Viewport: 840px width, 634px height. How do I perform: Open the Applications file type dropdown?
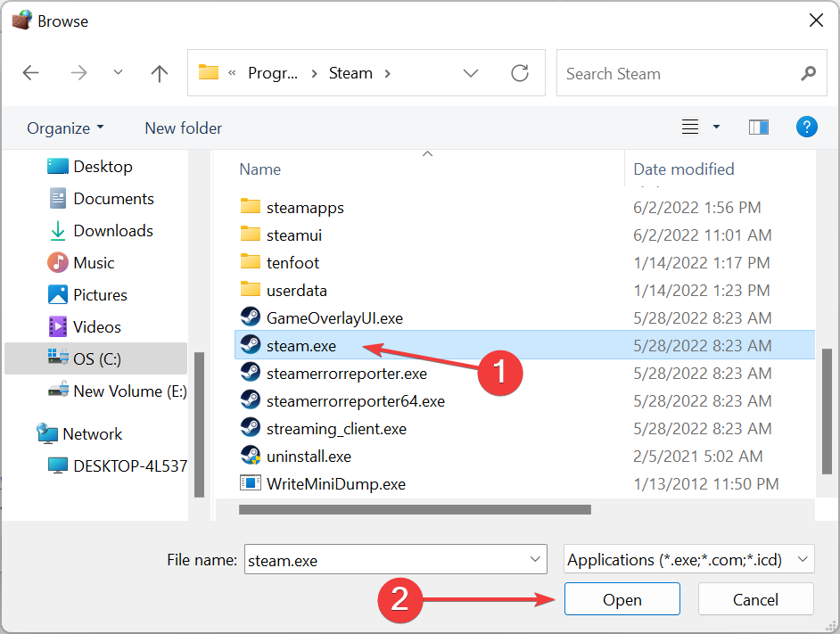tap(689, 559)
